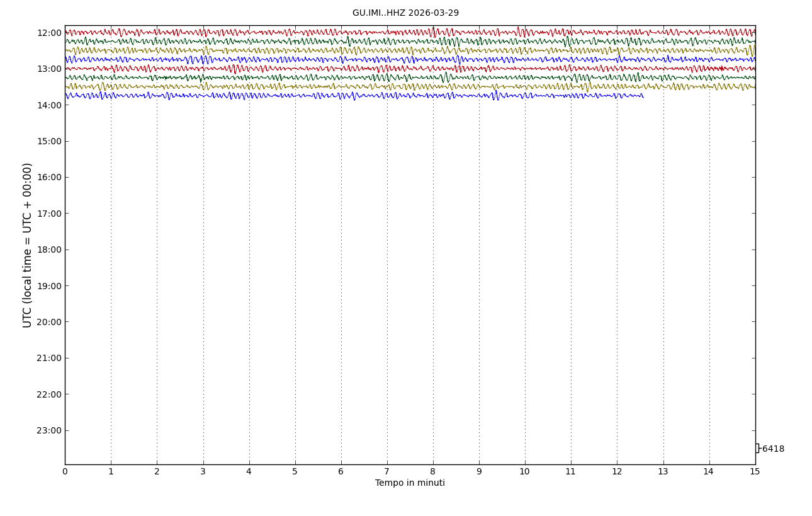Click the 12 minute x-axis tick label

[x=617, y=472]
